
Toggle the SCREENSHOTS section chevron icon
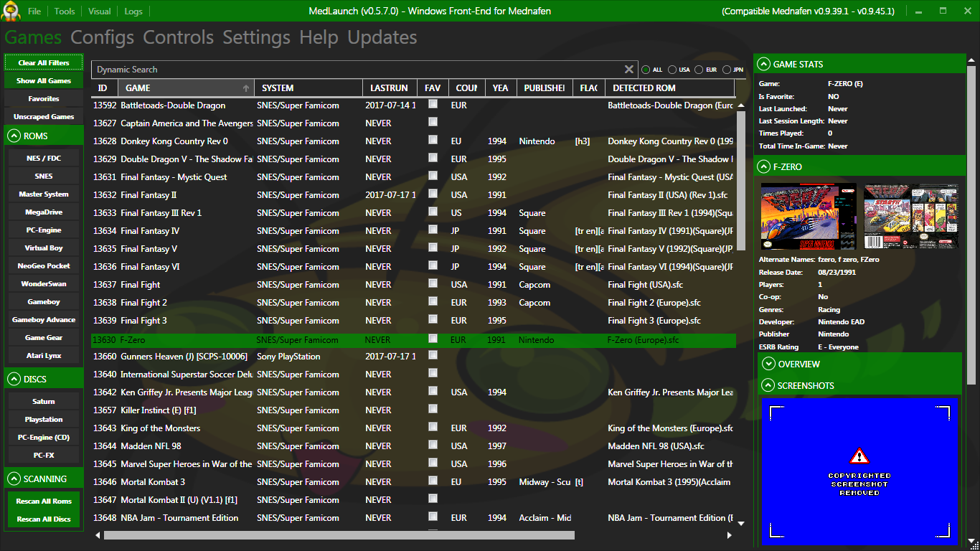[768, 386]
